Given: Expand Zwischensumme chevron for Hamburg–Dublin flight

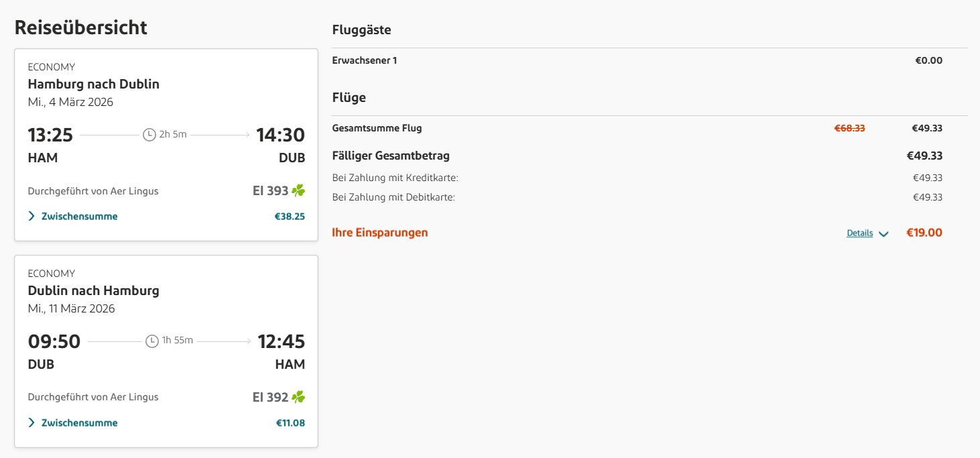Looking at the screenshot, I should pyautogui.click(x=32, y=217).
